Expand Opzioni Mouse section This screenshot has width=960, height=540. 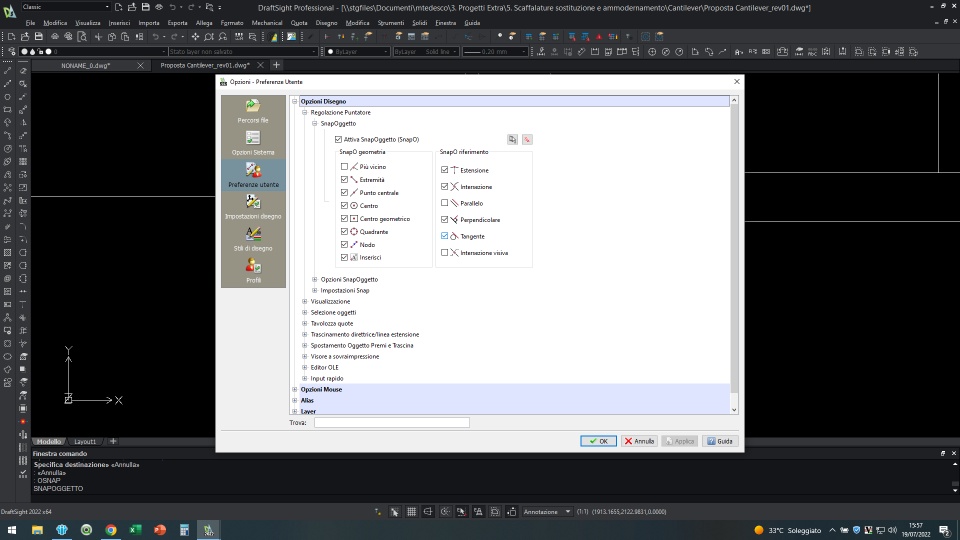click(295, 389)
